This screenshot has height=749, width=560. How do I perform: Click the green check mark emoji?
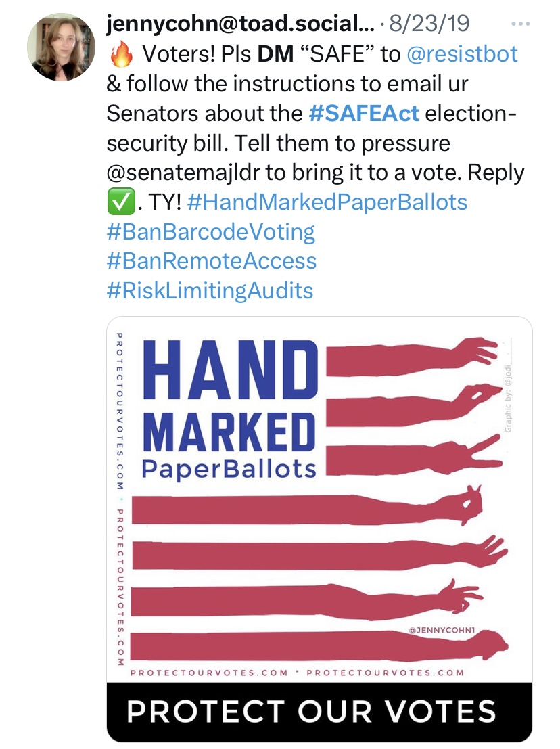tap(119, 202)
